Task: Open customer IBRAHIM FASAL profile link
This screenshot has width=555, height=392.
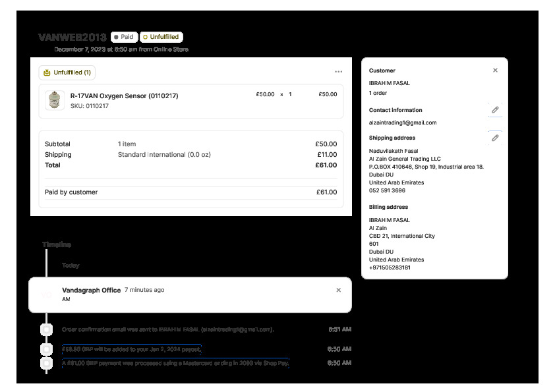Action: [389, 83]
